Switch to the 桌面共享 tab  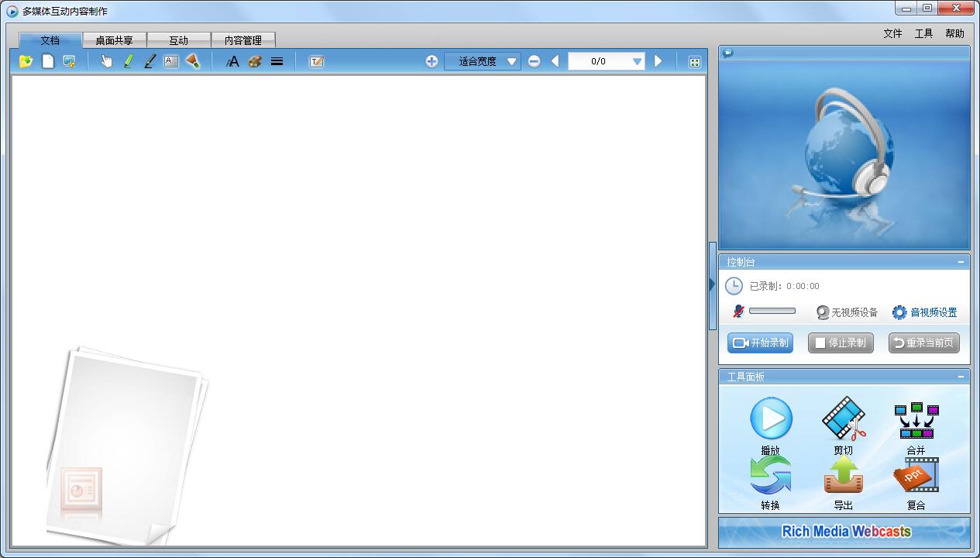click(x=114, y=40)
